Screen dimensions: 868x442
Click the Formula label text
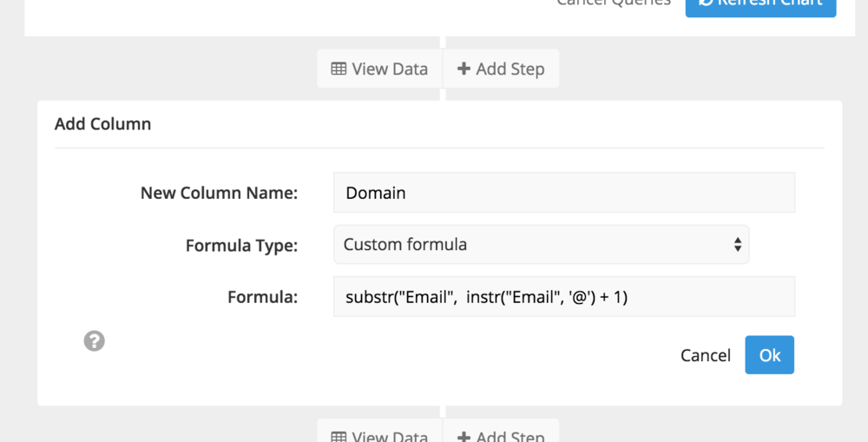263,298
